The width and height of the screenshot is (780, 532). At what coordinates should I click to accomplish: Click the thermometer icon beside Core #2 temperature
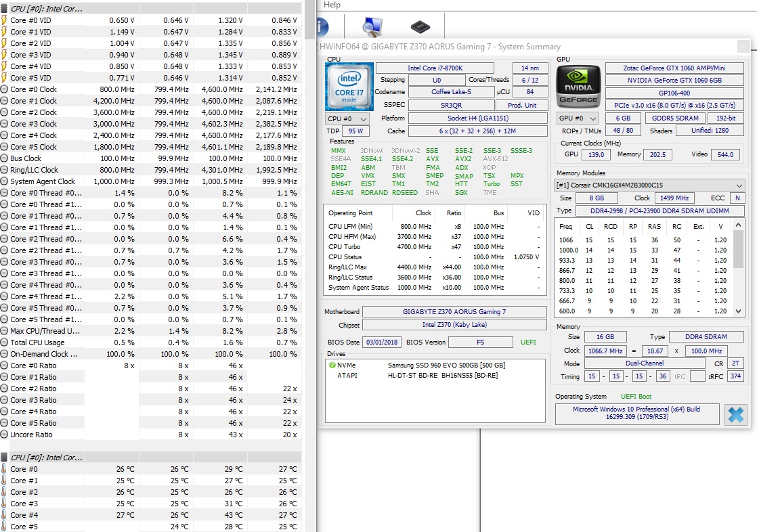[3, 491]
